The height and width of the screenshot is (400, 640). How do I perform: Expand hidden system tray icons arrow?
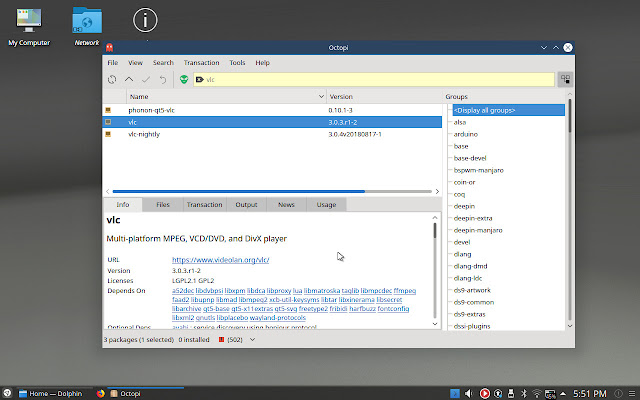(563, 394)
